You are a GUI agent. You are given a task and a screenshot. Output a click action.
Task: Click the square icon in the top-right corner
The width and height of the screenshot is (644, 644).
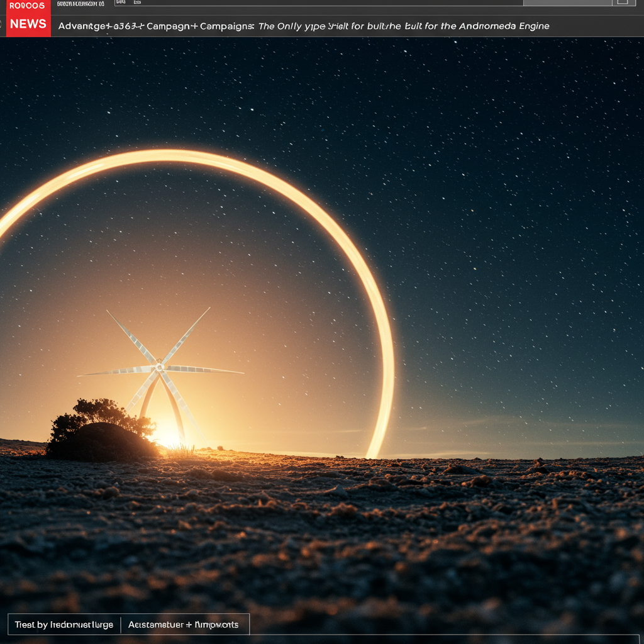pos(622,3)
